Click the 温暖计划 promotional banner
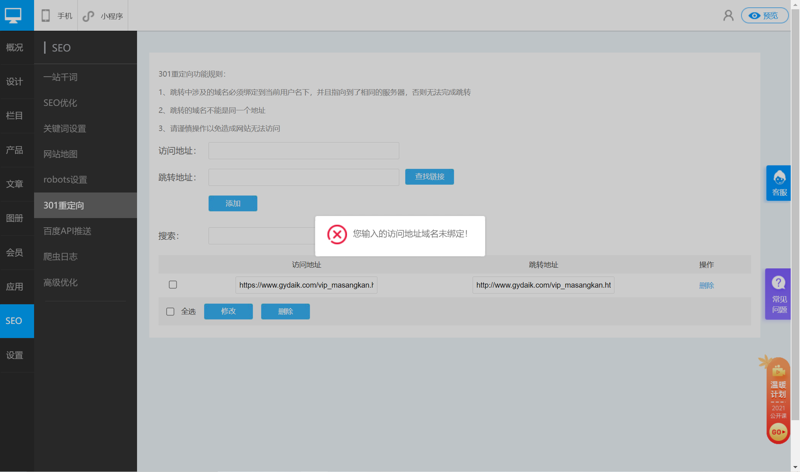Screen dimensions: 800x472 tap(778, 400)
